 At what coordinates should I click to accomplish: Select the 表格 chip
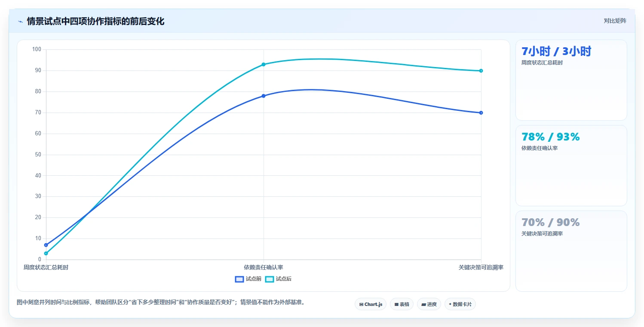(x=402, y=304)
